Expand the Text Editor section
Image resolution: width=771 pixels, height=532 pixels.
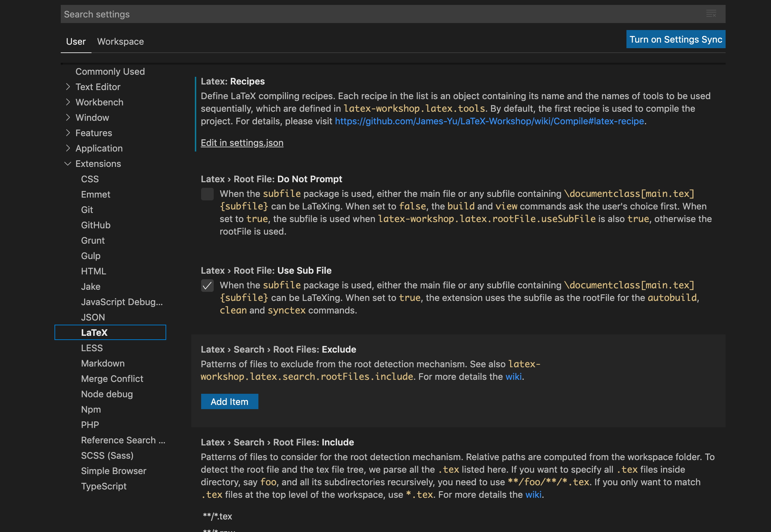point(68,87)
